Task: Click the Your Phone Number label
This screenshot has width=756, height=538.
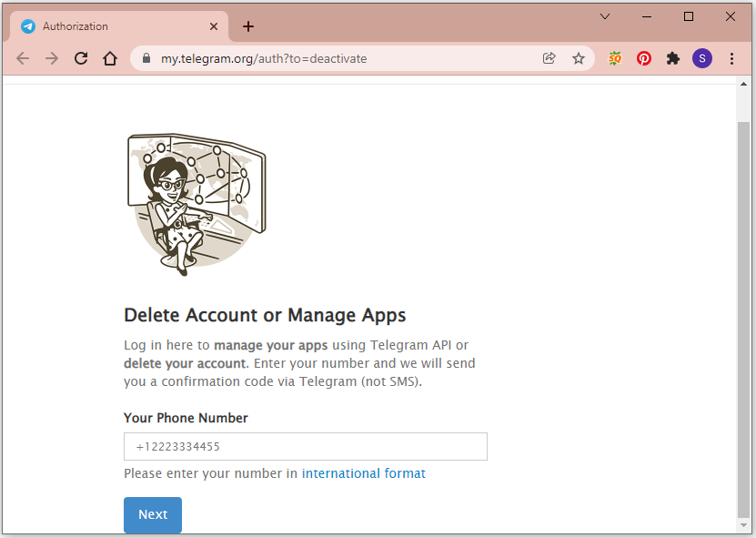Action: pyautogui.click(x=186, y=418)
